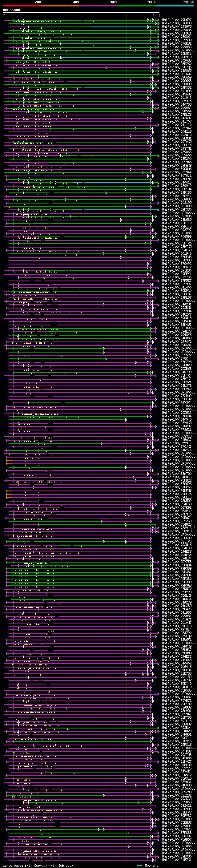This screenshot has height=868, width=197.
Task: Open hit UniRef100_Q01943
Action: click(177, 98)
